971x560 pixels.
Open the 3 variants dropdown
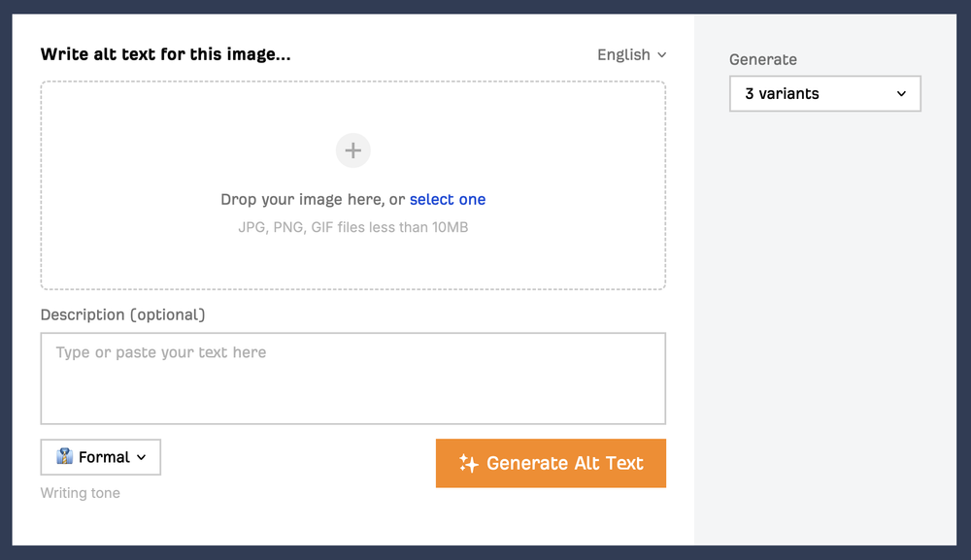(x=824, y=94)
